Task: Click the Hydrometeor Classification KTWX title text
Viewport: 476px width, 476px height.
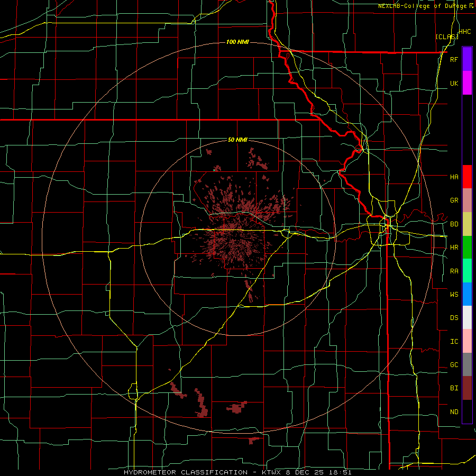Action: click(x=237, y=472)
